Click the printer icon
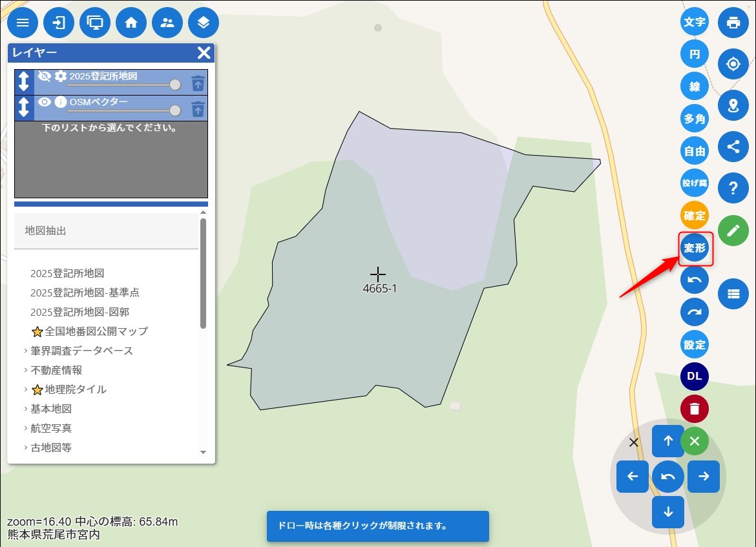 pyautogui.click(x=733, y=23)
